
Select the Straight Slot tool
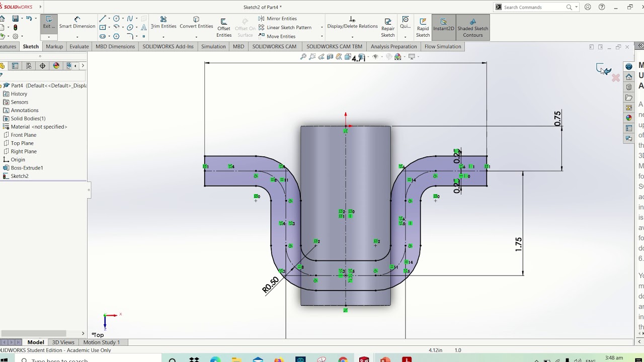point(103,36)
